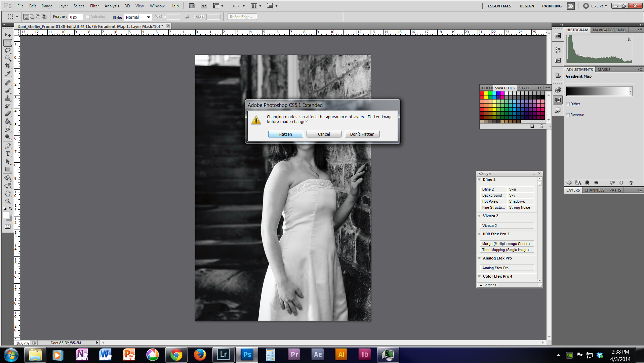Switch to the Navigator tab
Image resolution: width=644 pixels, height=363 pixels.
(603, 30)
